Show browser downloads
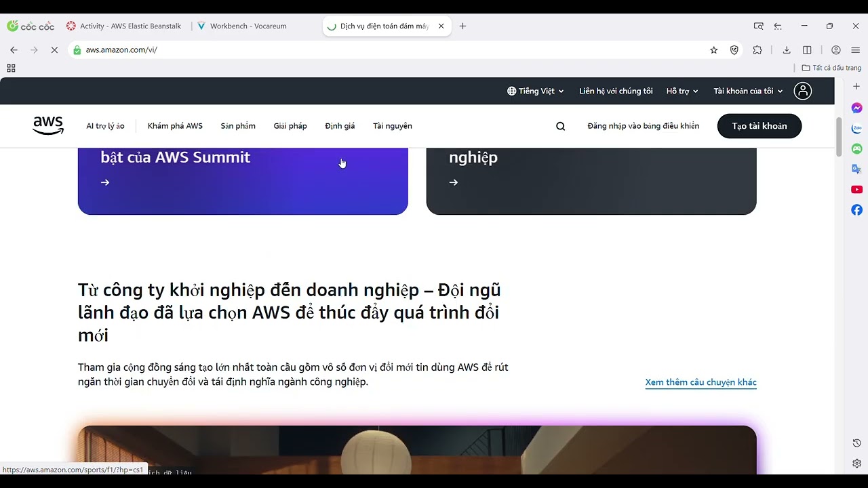This screenshot has width=868, height=488. 787,50
